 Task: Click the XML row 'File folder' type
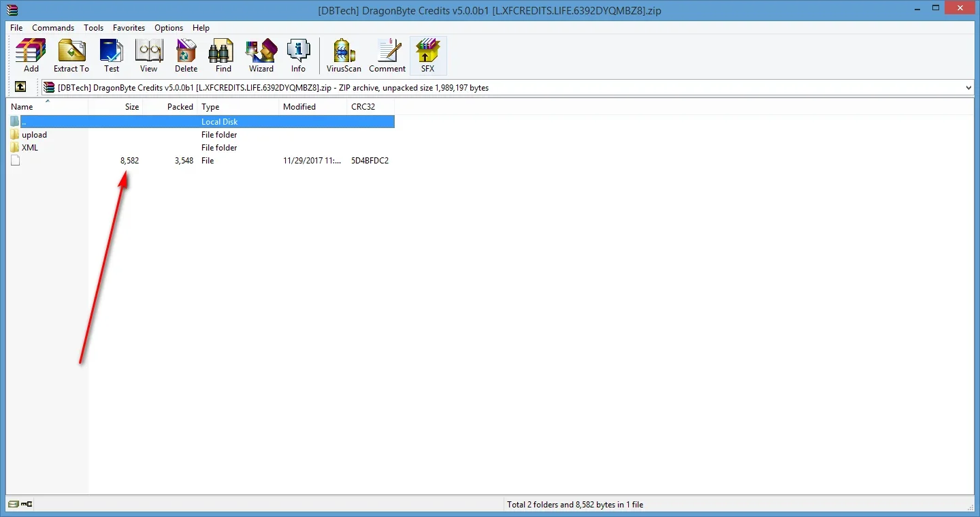pos(219,148)
